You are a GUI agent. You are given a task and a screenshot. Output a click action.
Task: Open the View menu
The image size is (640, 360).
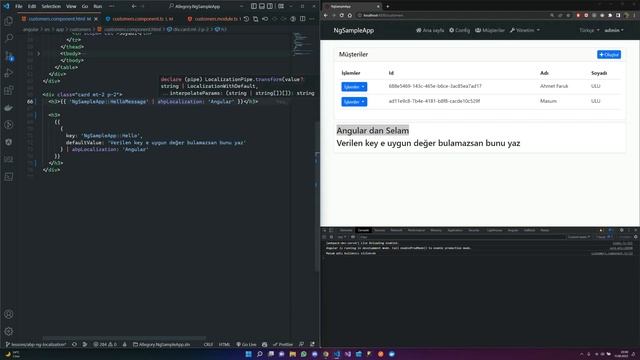[x=71, y=6]
